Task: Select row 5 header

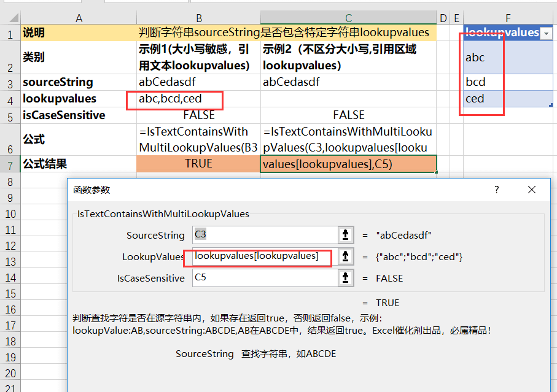Action: point(10,115)
